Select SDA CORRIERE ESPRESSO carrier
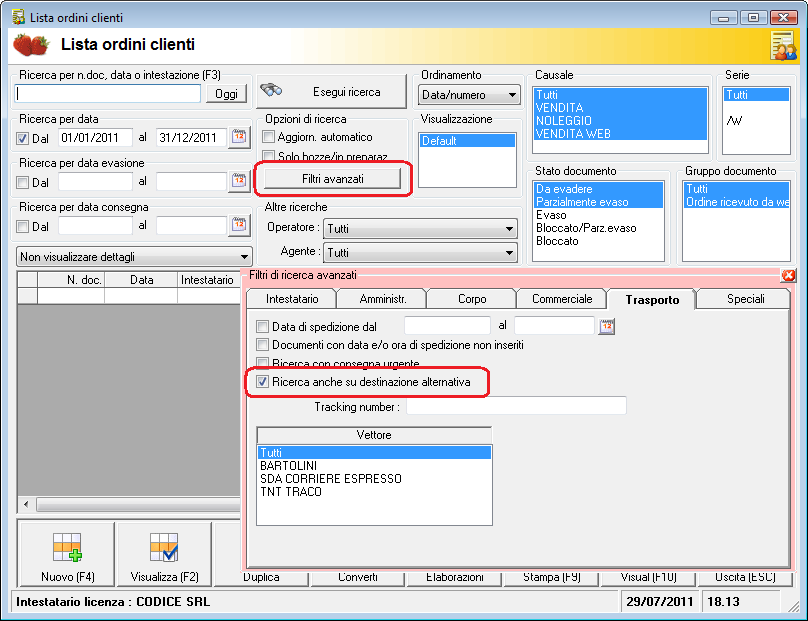Image resolution: width=808 pixels, height=621 pixels. tap(374, 479)
